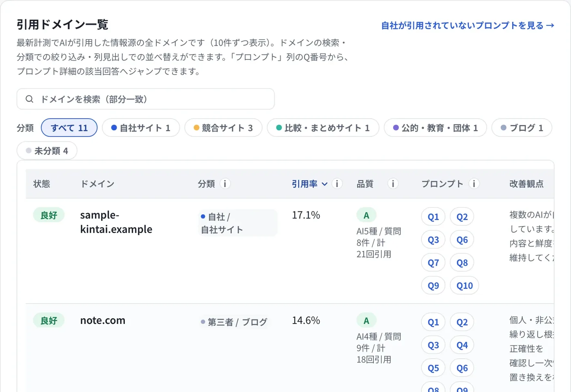Viewport: 571px width, 392px height.
Task: Select the すべて 11 filter chip
Action: [x=69, y=128]
